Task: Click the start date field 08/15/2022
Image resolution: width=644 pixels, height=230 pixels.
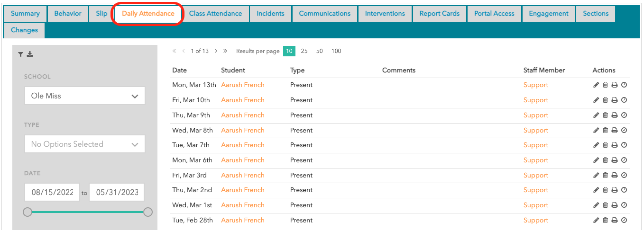Action: (x=52, y=193)
